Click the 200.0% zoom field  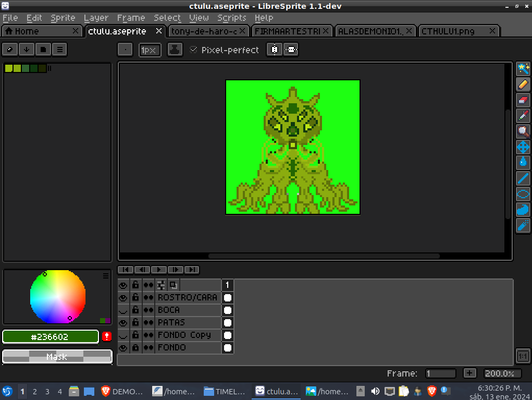503,373
